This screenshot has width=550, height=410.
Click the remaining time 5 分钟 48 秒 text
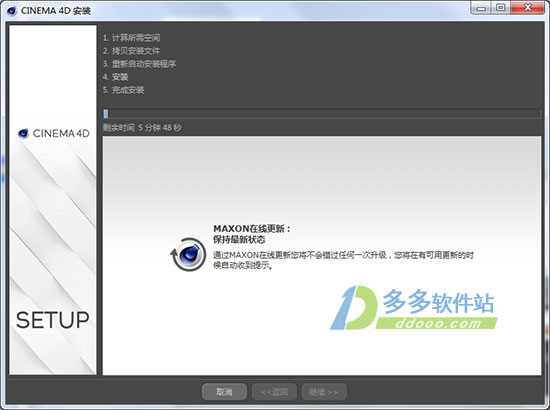click(x=142, y=127)
